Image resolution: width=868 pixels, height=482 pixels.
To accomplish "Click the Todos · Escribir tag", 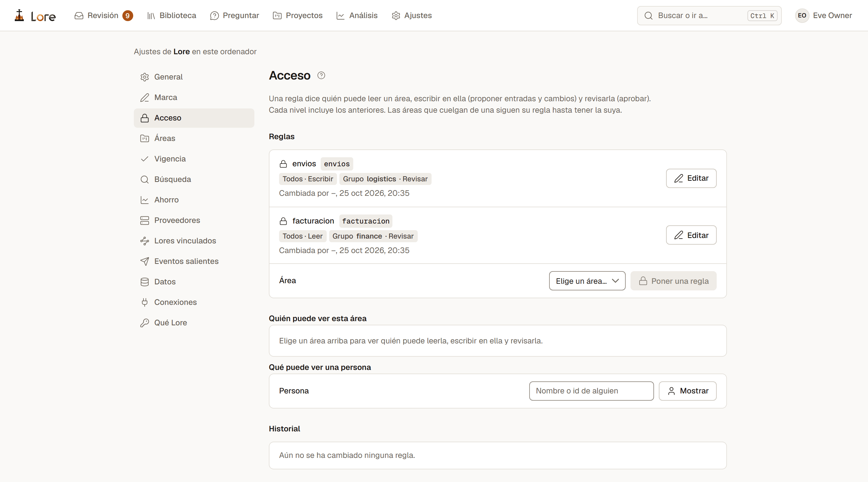I will coord(308,179).
